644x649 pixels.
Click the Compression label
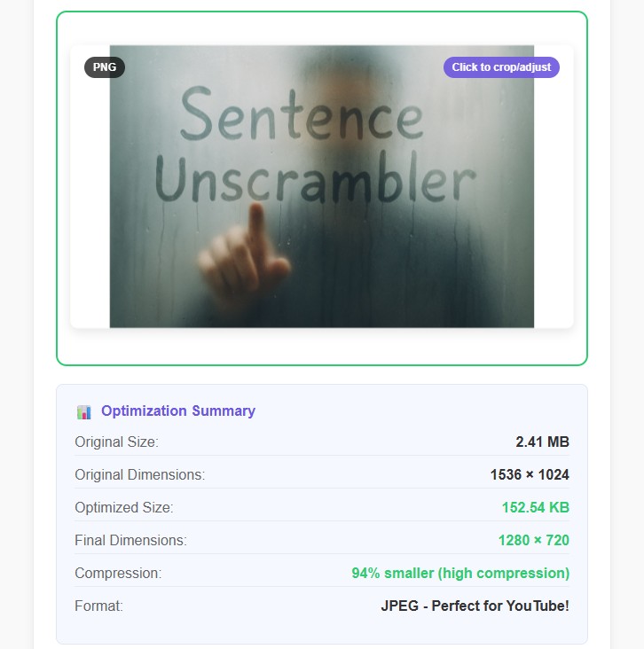click(118, 573)
